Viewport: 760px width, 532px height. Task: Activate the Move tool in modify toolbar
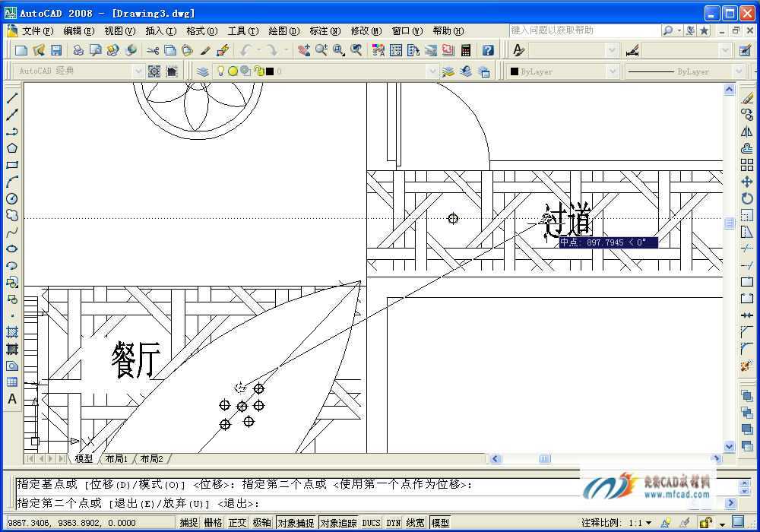coord(747,182)
